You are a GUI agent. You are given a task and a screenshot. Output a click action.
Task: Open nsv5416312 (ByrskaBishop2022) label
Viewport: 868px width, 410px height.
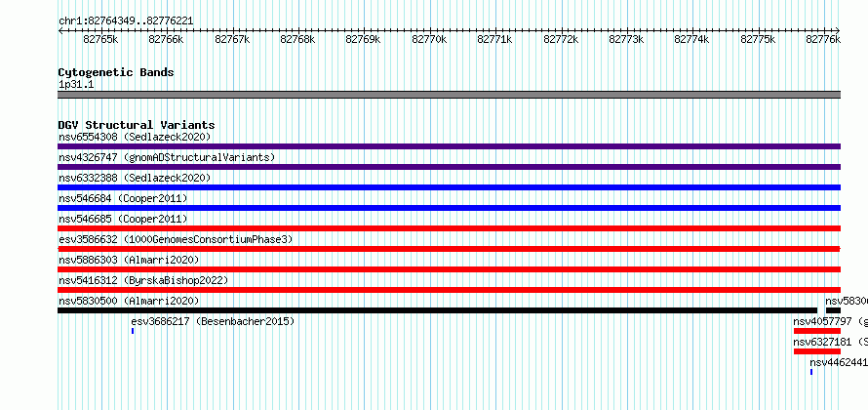[x=143, y=280]
